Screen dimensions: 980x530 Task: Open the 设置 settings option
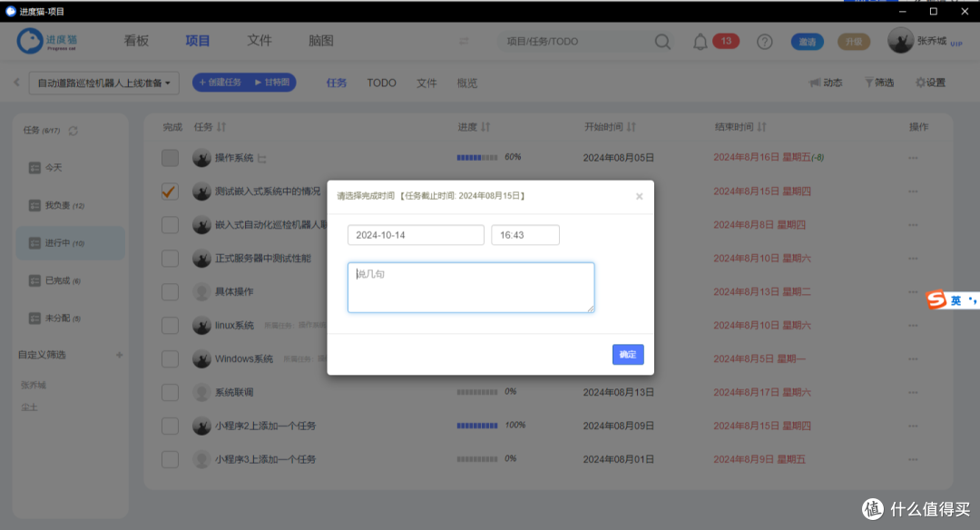pos(930,83)
